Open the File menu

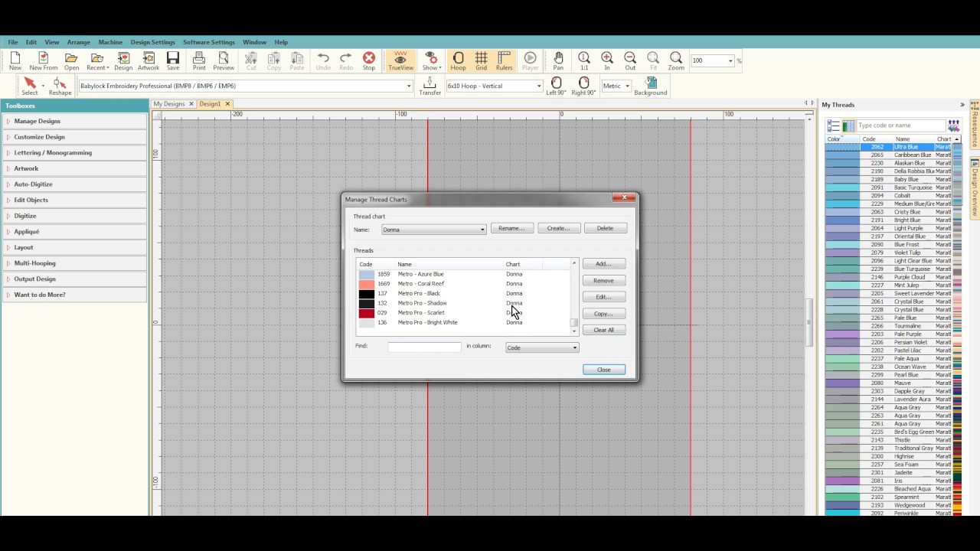point(13,42)
